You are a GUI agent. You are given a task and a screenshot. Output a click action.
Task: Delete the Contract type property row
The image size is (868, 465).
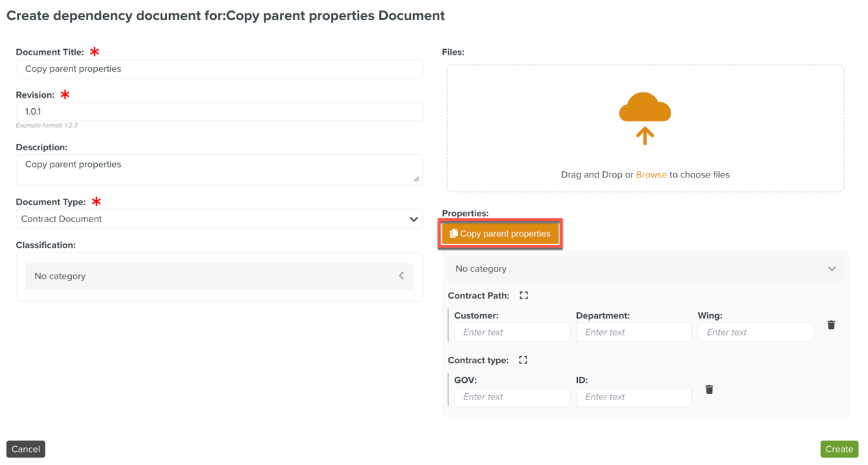coord(709,390)
